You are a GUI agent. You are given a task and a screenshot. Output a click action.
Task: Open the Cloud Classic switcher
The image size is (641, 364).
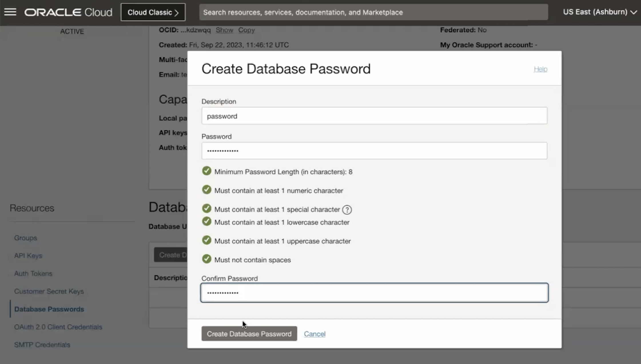(153, 12)
